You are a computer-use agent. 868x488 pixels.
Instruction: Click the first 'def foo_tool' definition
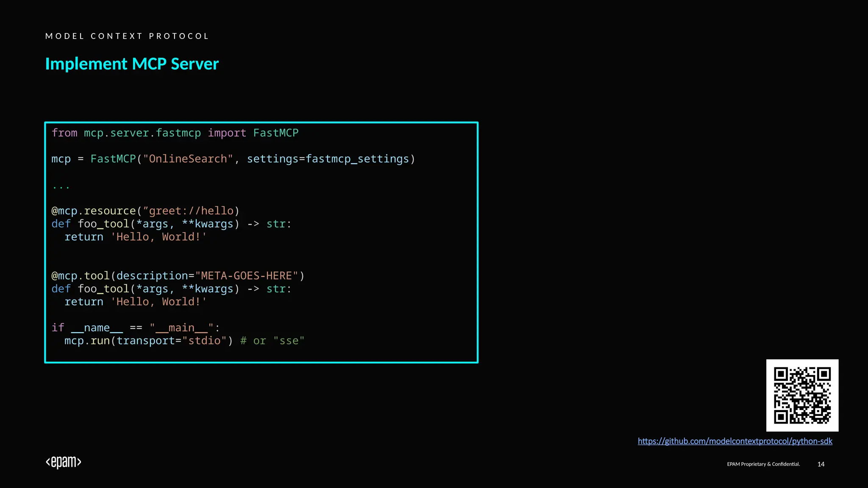click(x=171, y=224)
